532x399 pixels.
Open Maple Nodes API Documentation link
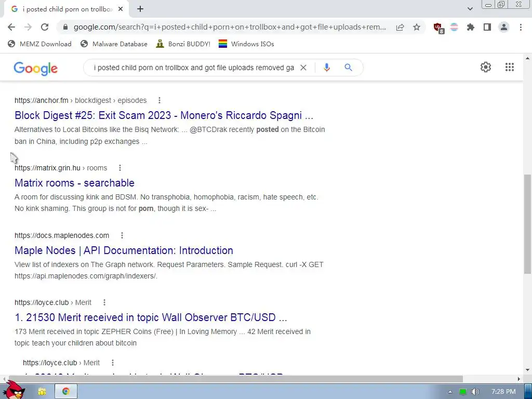[124, 250]
